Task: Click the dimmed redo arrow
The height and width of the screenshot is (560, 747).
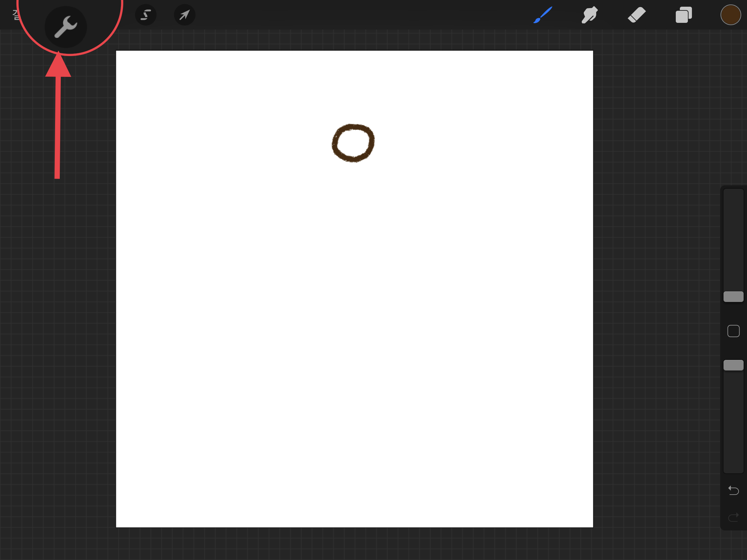Action: coord(733,517)
